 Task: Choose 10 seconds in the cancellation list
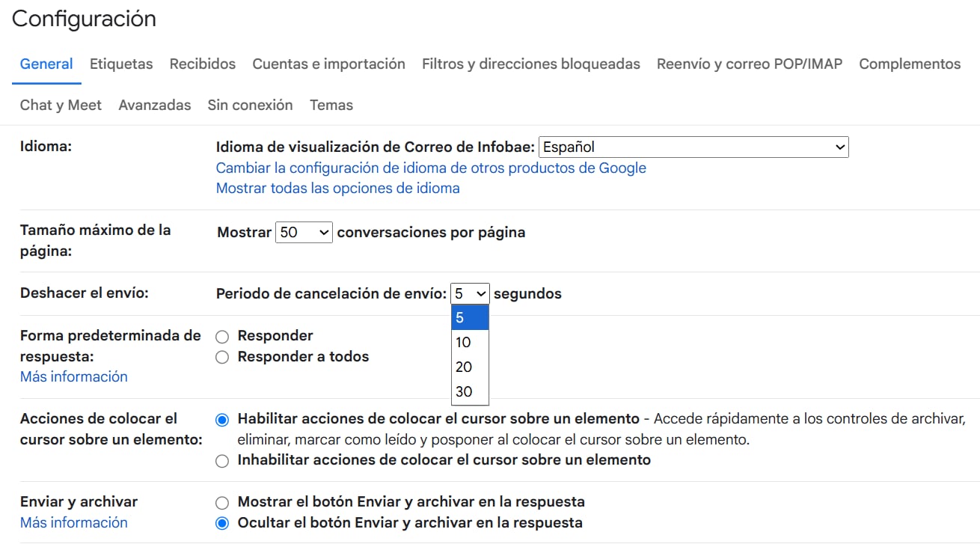[470, 343]
